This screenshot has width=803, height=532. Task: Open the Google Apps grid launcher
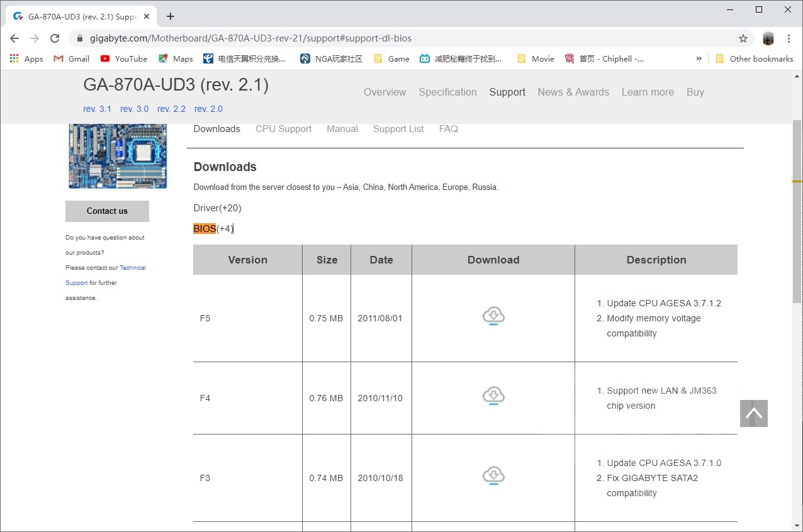click(14, 58)
